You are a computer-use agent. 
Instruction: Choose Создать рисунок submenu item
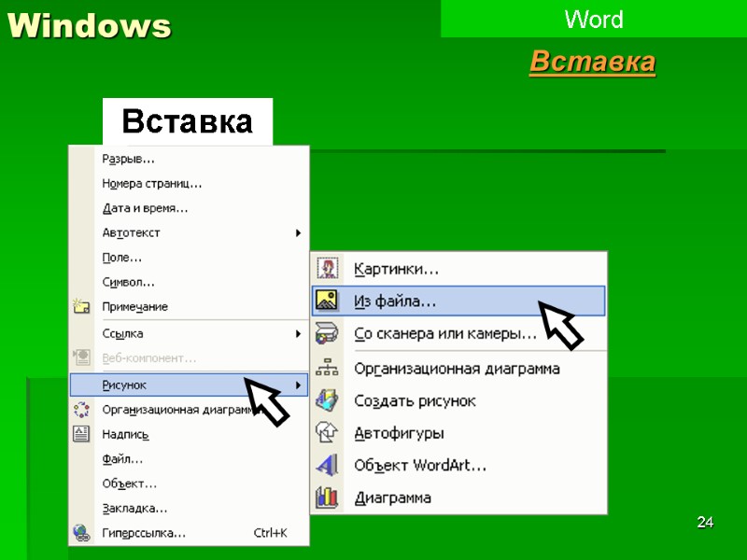[x=458, y=401]
